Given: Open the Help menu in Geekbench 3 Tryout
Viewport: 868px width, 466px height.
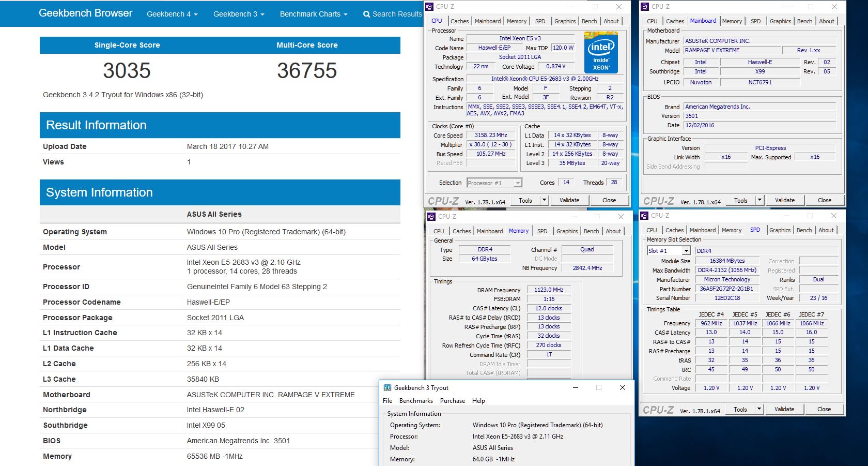Looking at the screenshot, I should coord(478,401).
